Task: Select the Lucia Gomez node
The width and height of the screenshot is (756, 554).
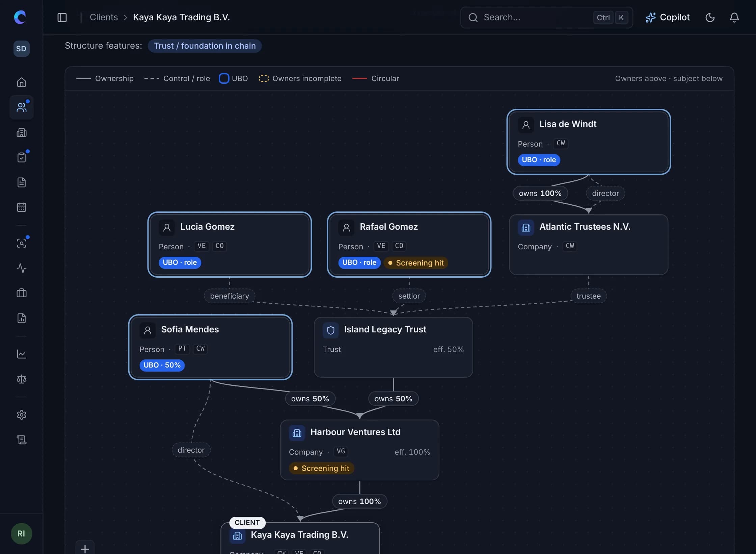Action: coord(230,245)
